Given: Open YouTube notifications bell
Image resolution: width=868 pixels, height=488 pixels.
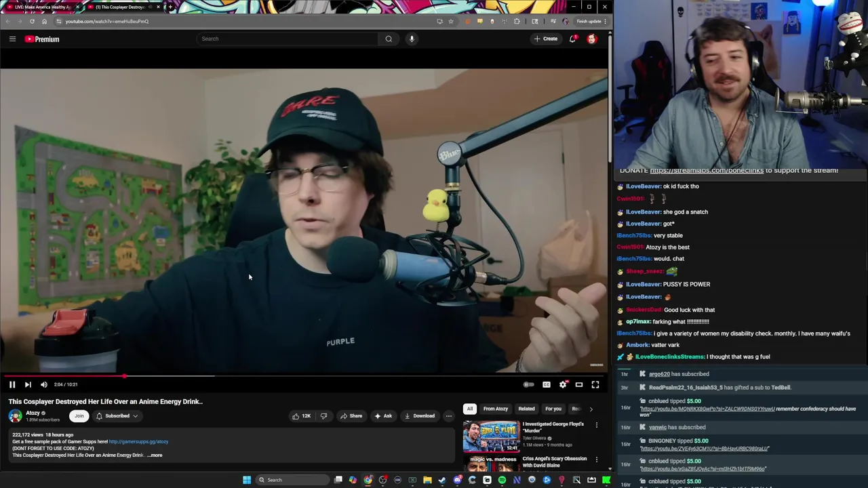Looking at the screenshot, I should pyautogui.click(x=573, y=39).
